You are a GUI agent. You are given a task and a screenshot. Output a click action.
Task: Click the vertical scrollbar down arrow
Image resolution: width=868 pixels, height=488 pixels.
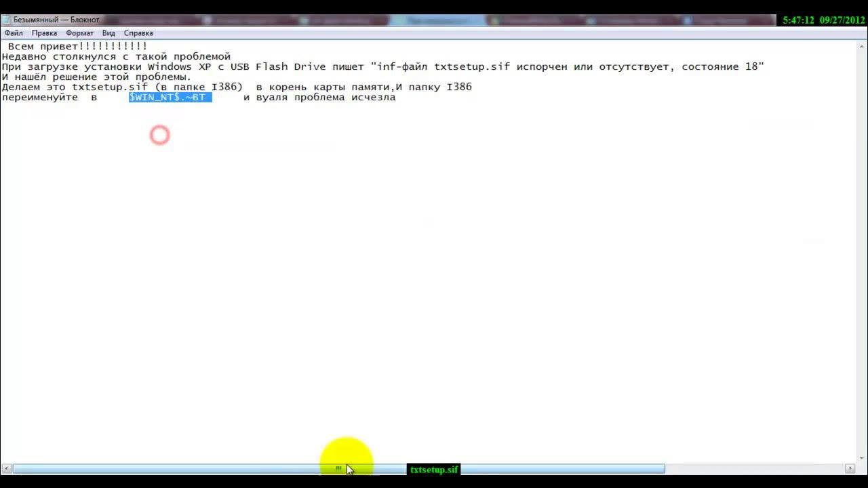click(x=862, y=458)
